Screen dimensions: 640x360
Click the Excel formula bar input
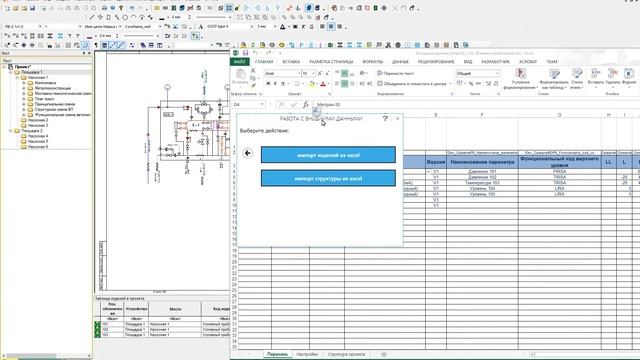click(476, 105)
